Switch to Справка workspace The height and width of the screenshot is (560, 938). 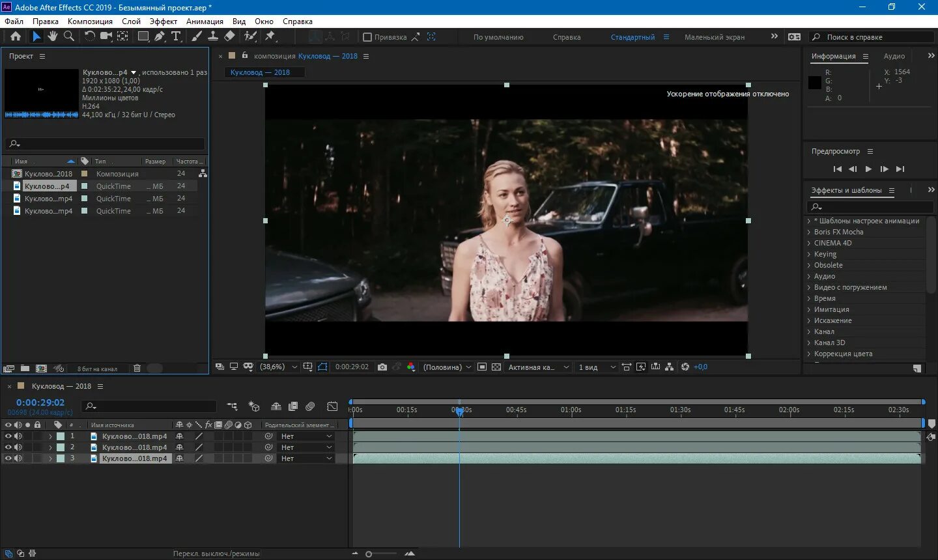(x=567, y=37)
